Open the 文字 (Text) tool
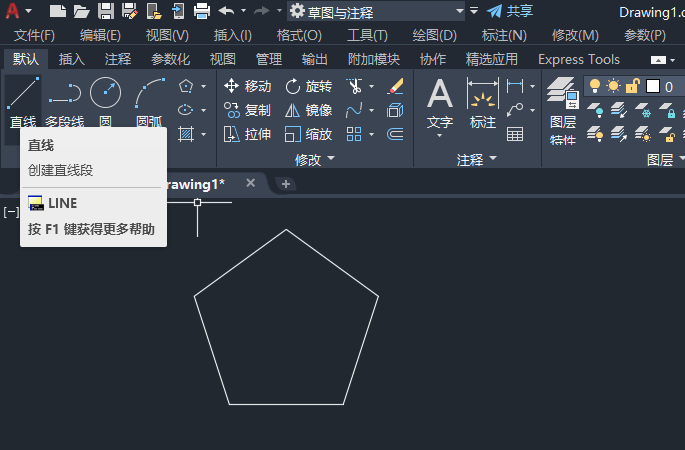 click(x=440, y=105)
